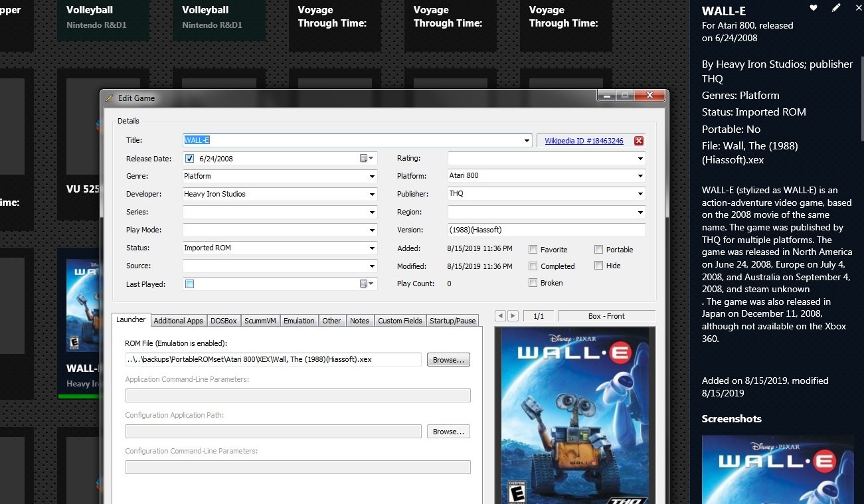Click the Version field with (1988)(Hiassoft)
The image size is (864, 504).
pyautogui.click(x=547, y=230)
